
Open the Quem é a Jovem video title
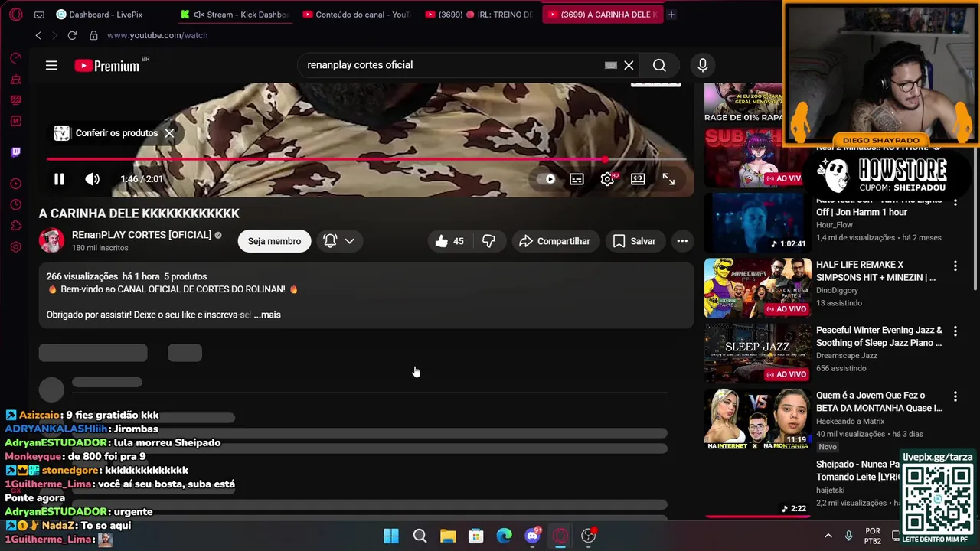click(879, 402)
